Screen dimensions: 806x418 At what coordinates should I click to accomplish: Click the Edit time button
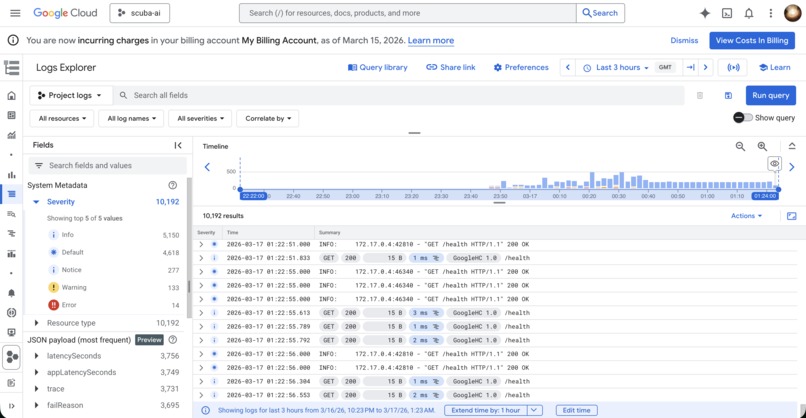[576, 410]
